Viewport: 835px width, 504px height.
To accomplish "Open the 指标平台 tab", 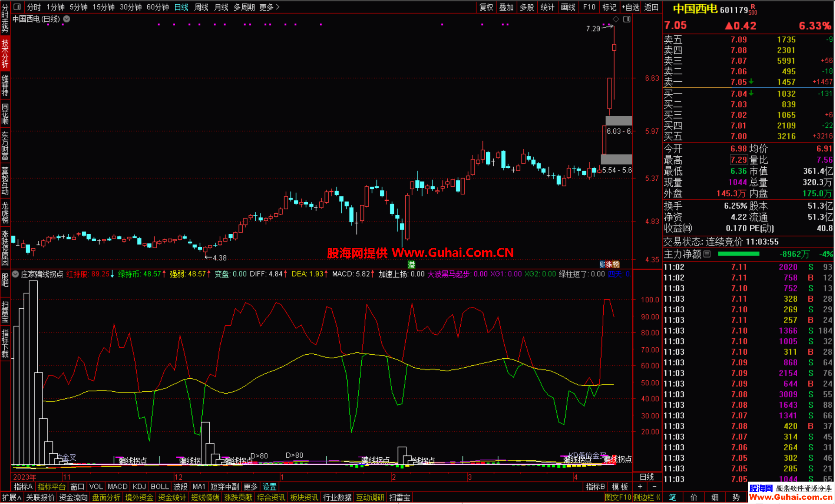I will coord(51,487).
